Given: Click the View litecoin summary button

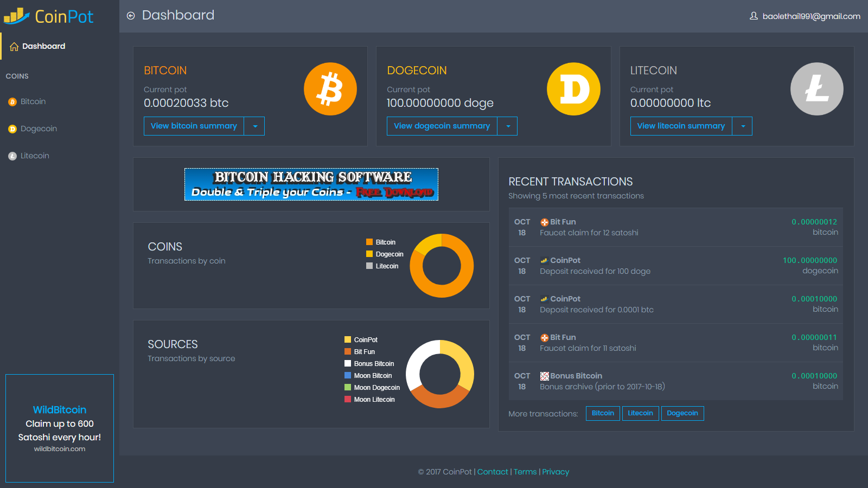Looking at the screenshot, I should point(681,126).
